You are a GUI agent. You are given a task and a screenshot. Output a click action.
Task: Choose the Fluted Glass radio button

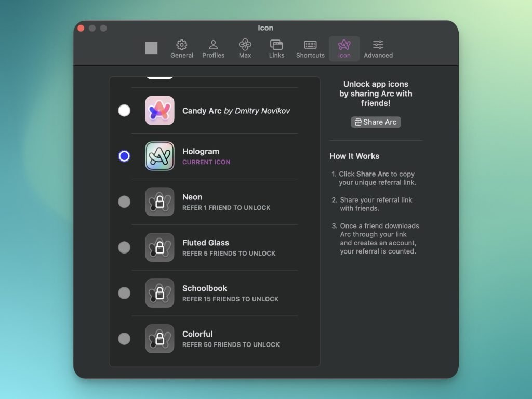click(124, 247)
